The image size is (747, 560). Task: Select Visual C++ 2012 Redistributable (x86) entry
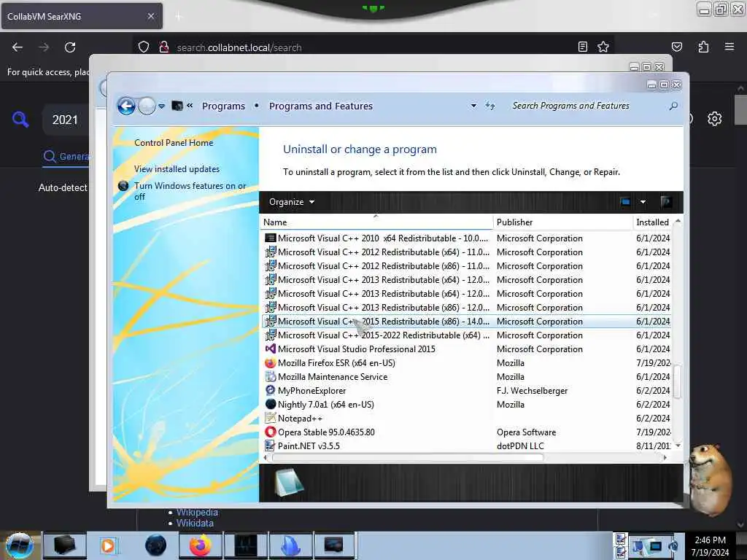pyautogui.click(x=467, y=265)
